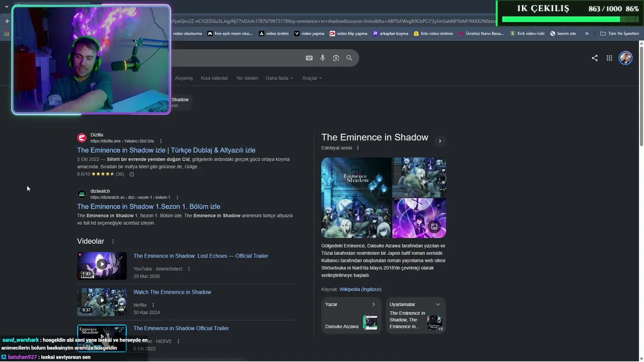
Task: Open the Lost Echoes Official Trailer link
Action: coord(201,256)
